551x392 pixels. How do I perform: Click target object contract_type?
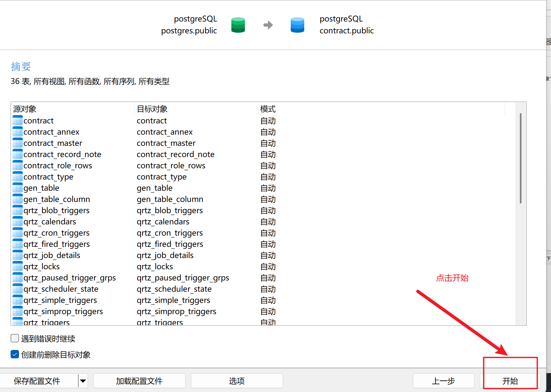click(162, 177)
